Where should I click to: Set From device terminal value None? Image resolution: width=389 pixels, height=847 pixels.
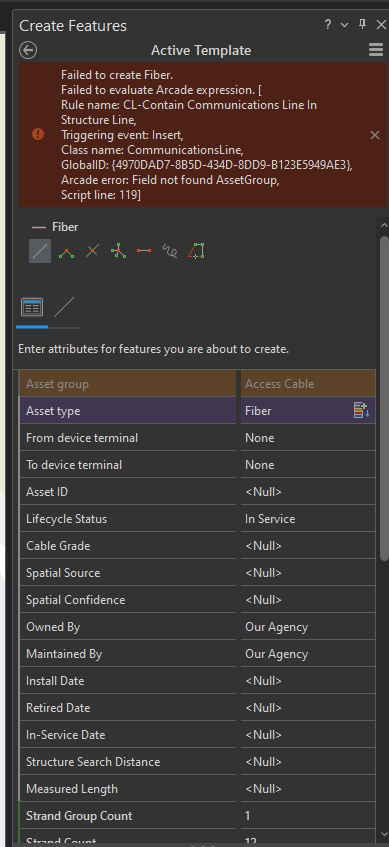pos(308,438)
